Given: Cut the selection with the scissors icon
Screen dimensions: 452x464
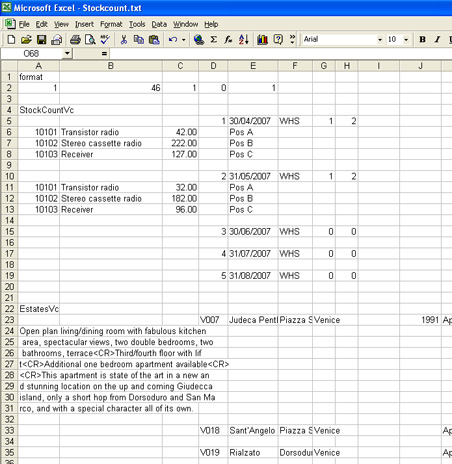Looking at the screenshot, I should (124, 40).
